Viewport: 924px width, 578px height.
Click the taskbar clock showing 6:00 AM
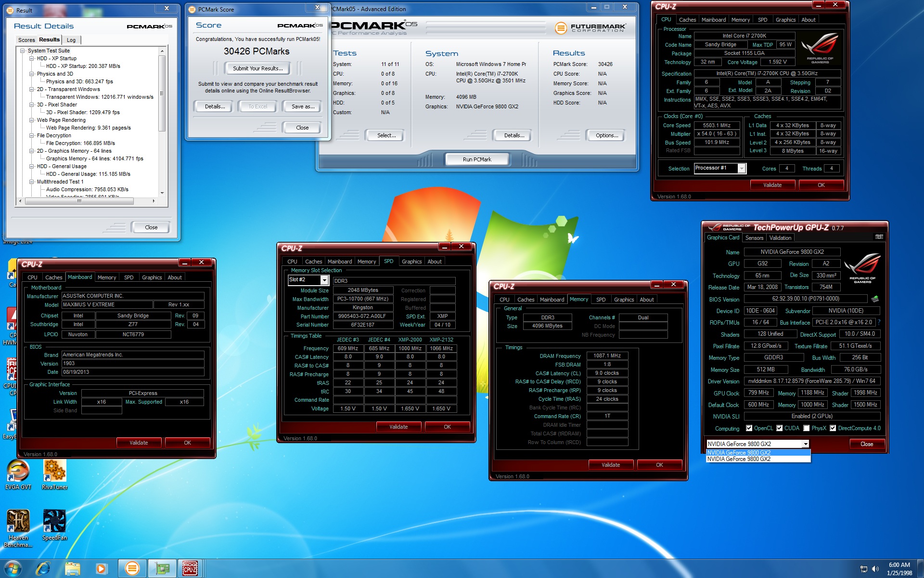point(899,569)
